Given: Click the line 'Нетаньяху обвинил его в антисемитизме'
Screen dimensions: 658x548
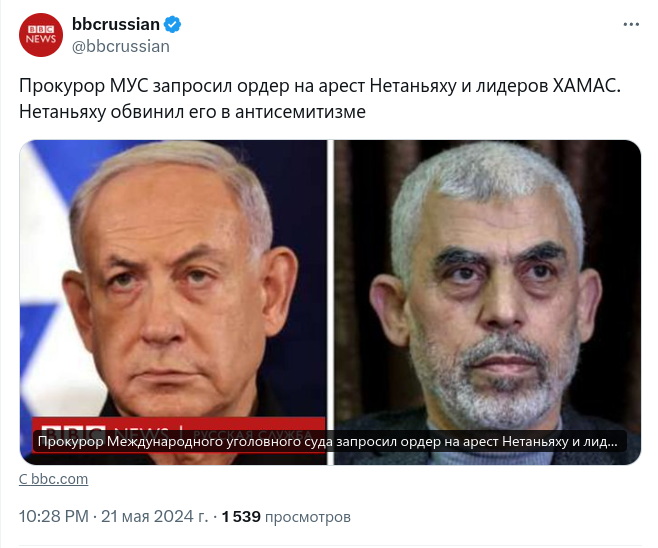Looking at the screenshot, I should [x=192, y=112].
